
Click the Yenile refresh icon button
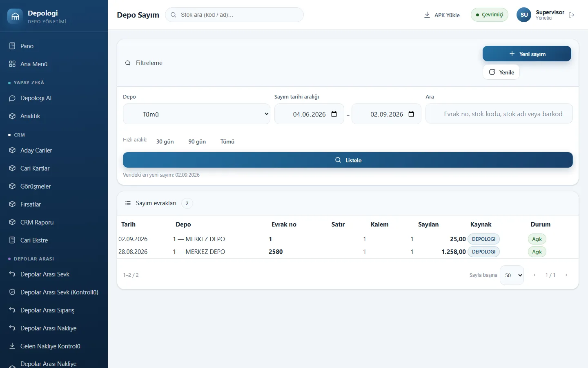501,72
